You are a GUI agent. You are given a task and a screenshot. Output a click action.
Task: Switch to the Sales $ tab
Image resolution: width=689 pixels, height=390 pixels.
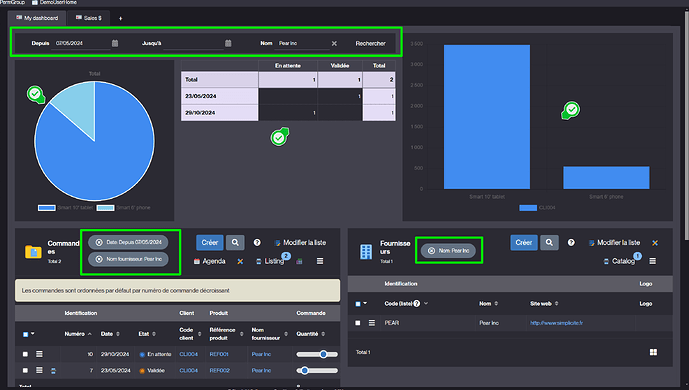point(88,18)
